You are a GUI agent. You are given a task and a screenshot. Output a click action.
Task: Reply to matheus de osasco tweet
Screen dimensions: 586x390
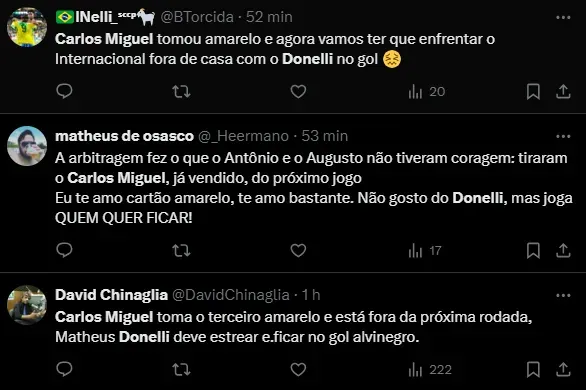tap(64, 250)
